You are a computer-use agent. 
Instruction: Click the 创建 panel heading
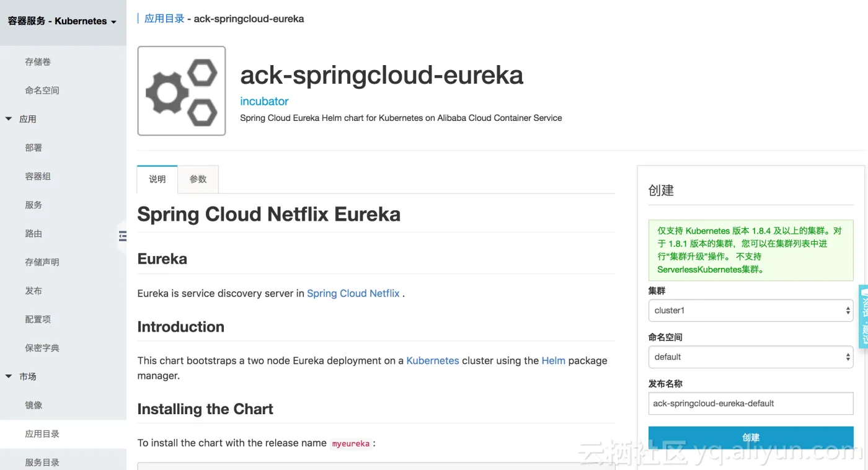[x=661, y=190]
